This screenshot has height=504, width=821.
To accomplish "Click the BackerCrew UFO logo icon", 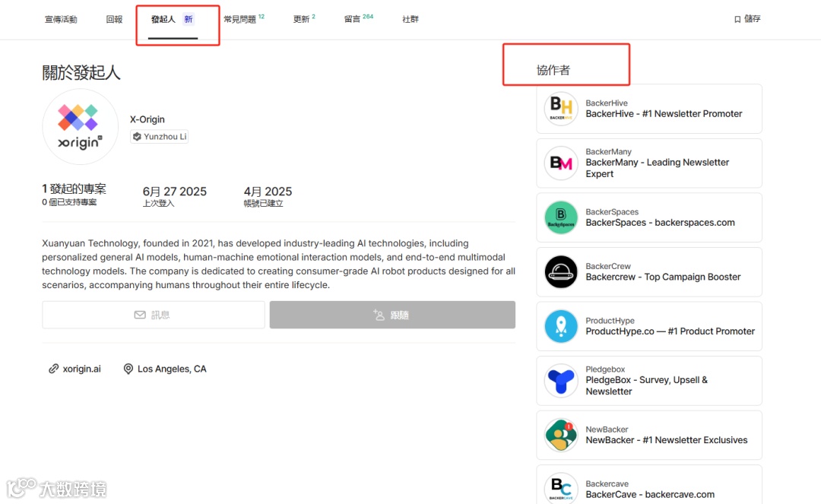I will tap(561, 272).
